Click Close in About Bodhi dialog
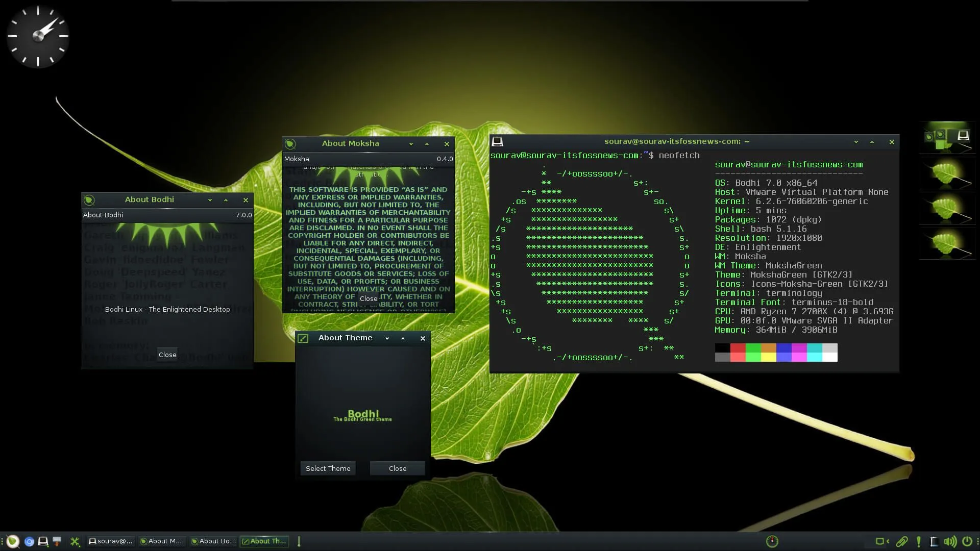 [167, 355]
